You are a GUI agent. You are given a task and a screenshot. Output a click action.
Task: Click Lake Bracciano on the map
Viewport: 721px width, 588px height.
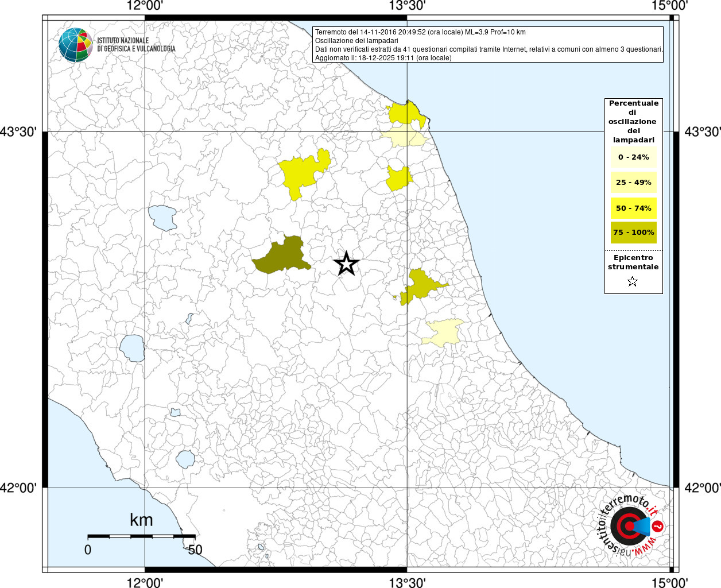coord(185,459)
